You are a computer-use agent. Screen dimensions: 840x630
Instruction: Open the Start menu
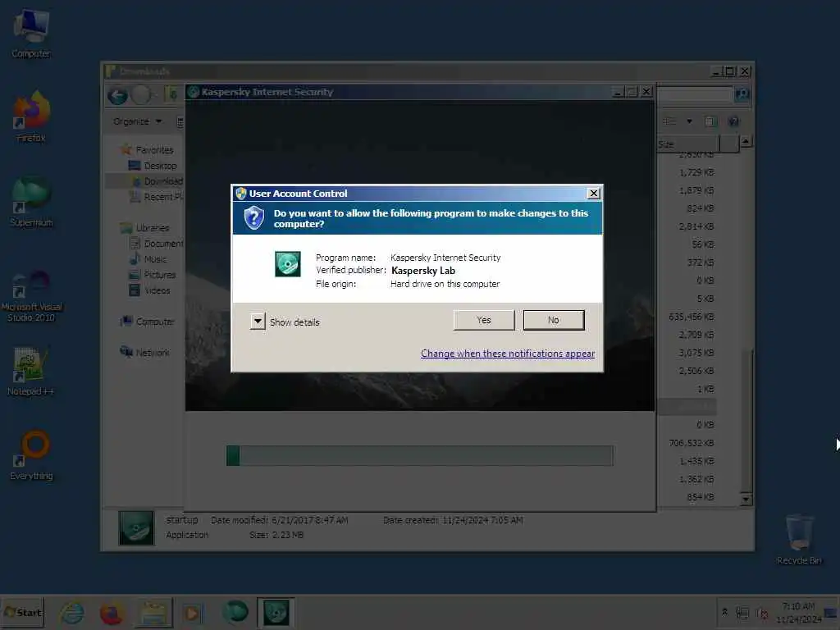(22, 612)
